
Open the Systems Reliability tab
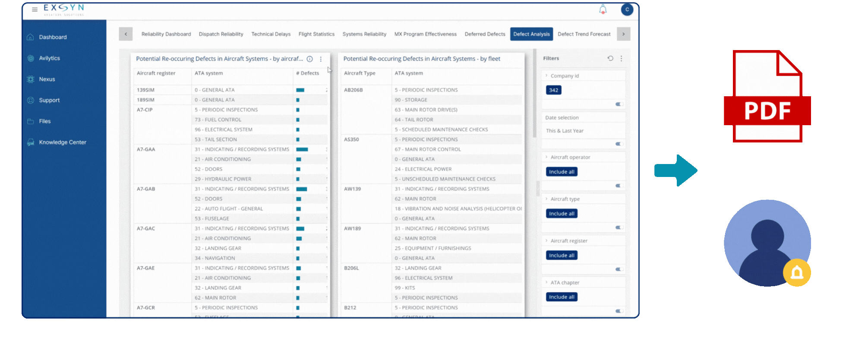click(364, 34)
